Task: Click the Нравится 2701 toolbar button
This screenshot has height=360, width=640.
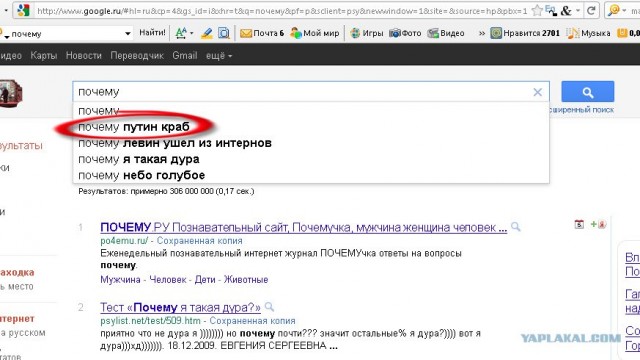Action: (525, 33)
